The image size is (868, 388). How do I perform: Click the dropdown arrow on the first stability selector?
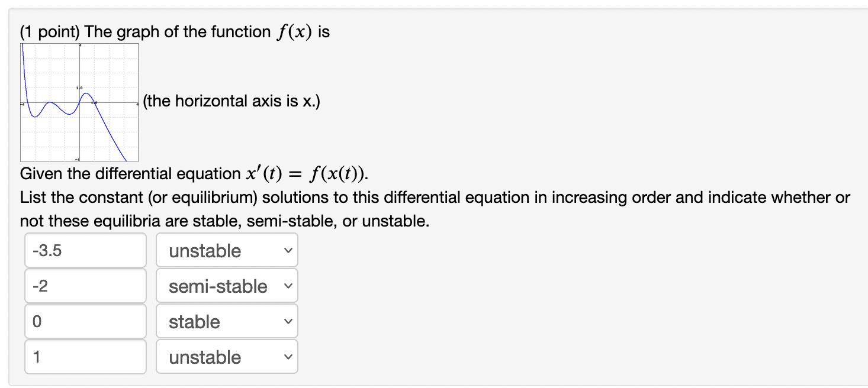pos(290,251)
